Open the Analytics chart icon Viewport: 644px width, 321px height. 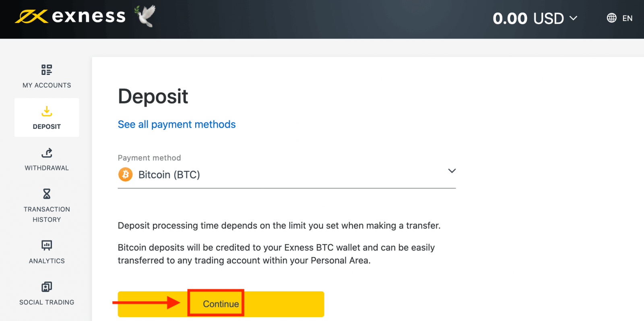pyautogui.click(x=47, y=245)
